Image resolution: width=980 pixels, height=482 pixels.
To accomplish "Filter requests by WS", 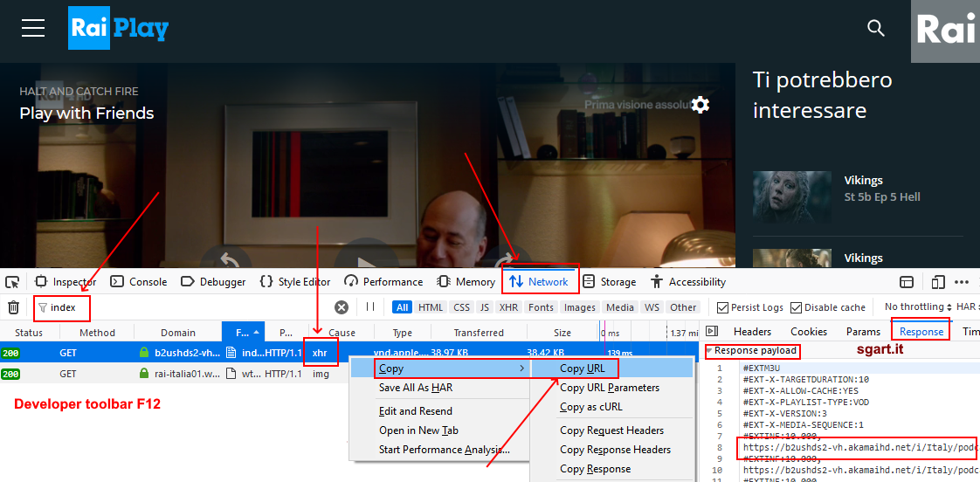I will 652,307.
